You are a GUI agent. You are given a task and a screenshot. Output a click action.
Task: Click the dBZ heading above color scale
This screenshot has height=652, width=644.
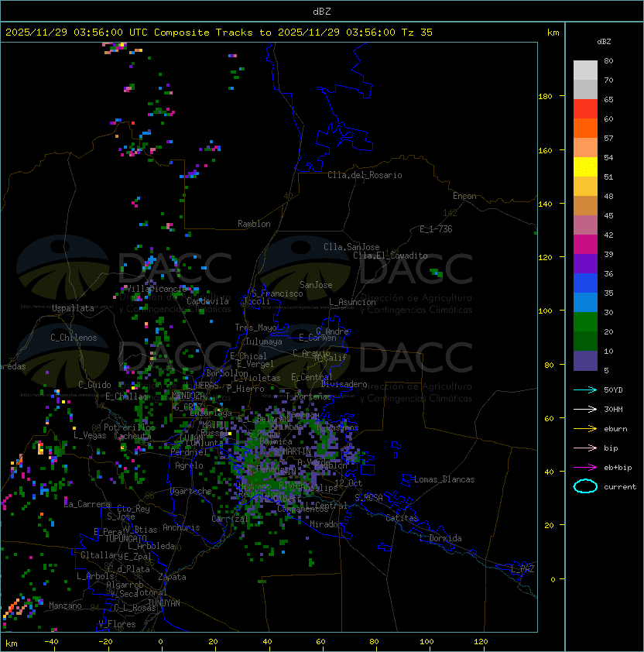(x=604, y=42)
